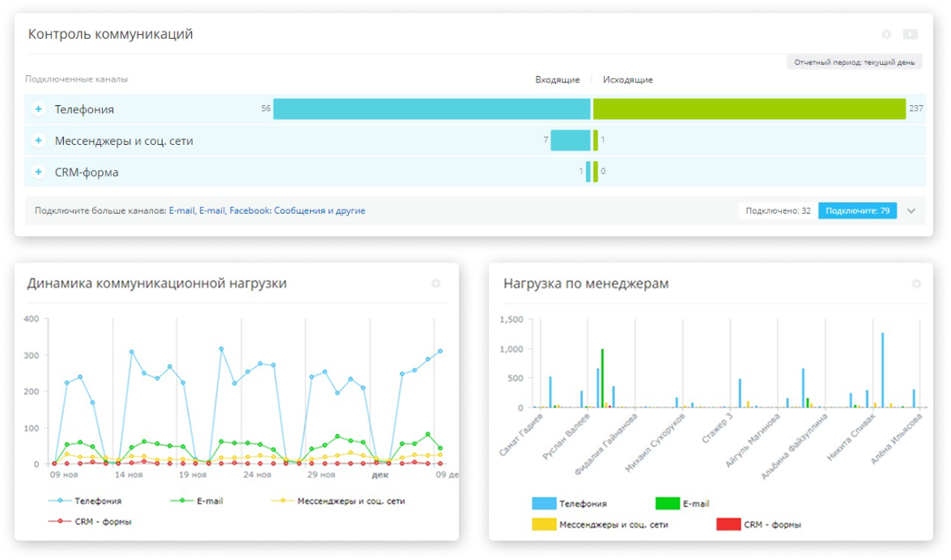This screenshot has height=560, width=951.
Task: Open settings gear of Динамика коммуникационной нагрузки
Action: coord(435,283)
